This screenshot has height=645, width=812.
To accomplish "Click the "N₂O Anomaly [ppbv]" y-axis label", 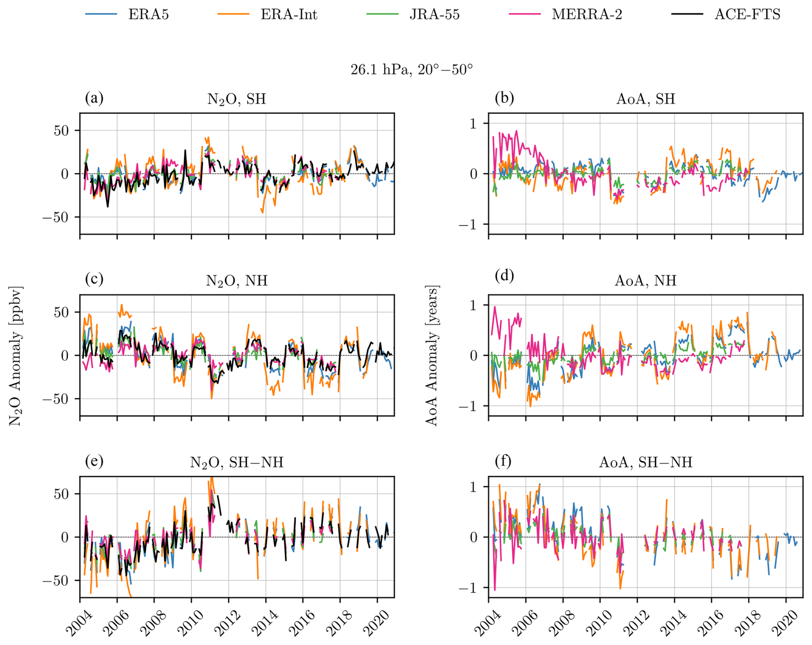I will [x=15, y=356].
